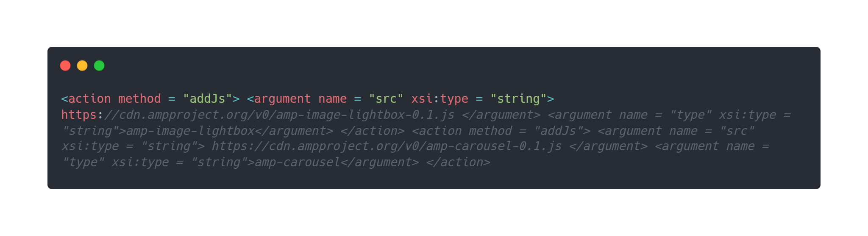Click the "method" attribute on first line
Viewport: 868px width, 236px height.
[139, 99]
